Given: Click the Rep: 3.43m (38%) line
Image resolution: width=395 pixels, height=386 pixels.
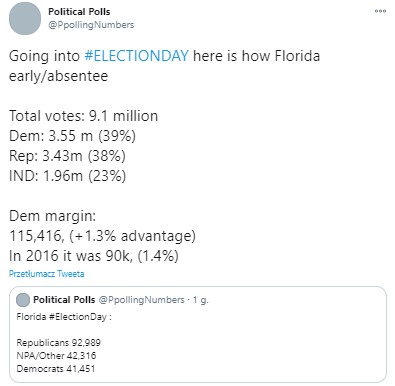Looking at the screenshot, I should (67, 156).
